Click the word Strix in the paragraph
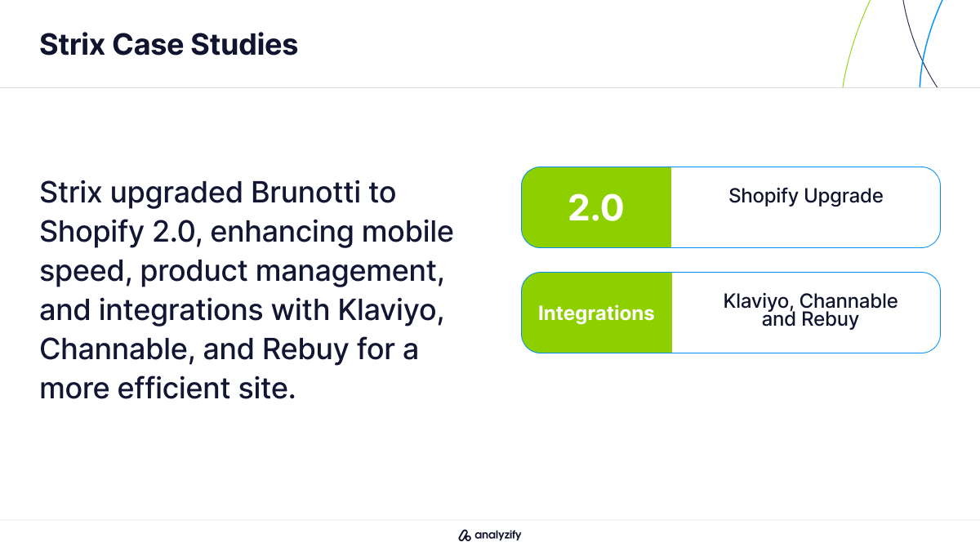The width and height of the screenshot is (980, 551). pos(69,193)
